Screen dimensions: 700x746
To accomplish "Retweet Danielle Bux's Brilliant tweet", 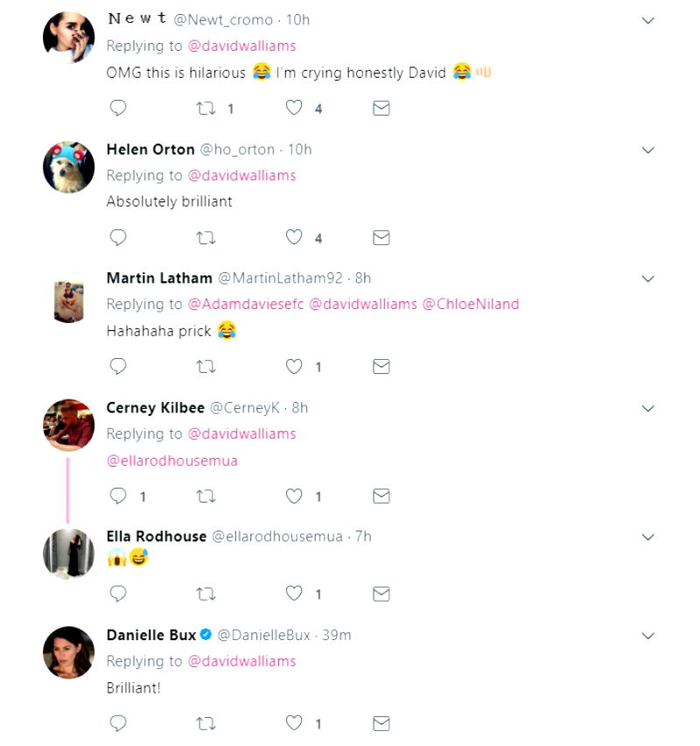I will [x=206, y=724].
